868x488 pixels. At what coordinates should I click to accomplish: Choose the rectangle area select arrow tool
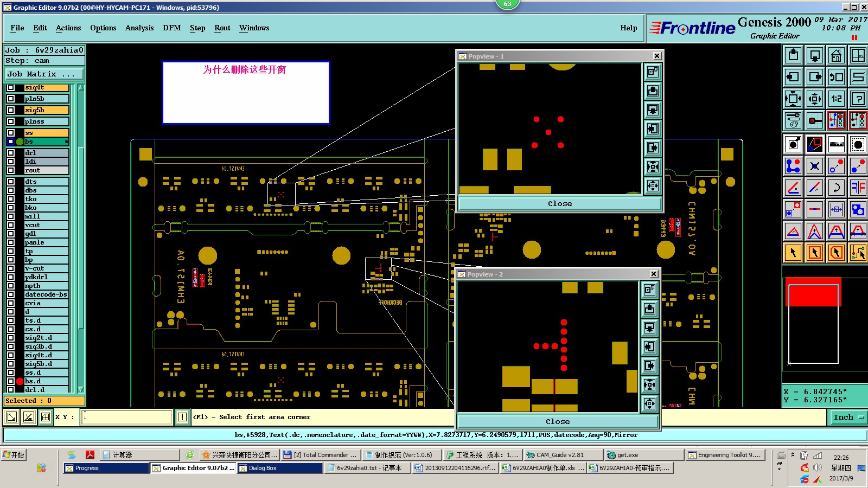point(814,253)
